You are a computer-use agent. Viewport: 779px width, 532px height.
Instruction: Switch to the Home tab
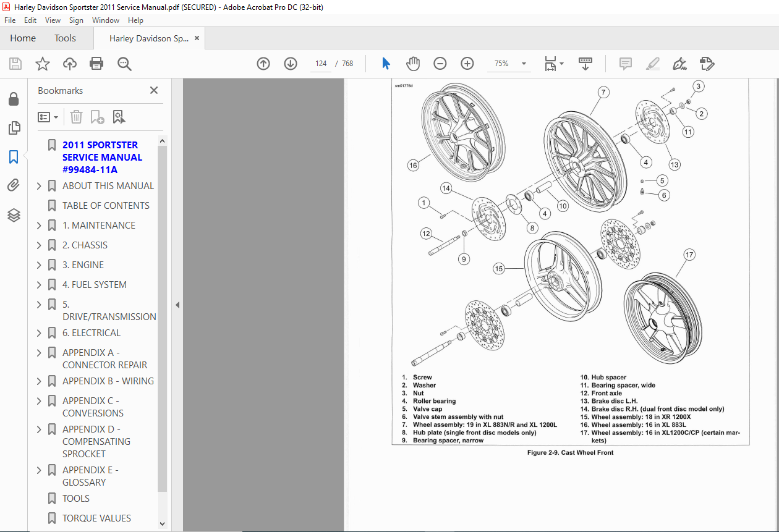coord(23,38)
